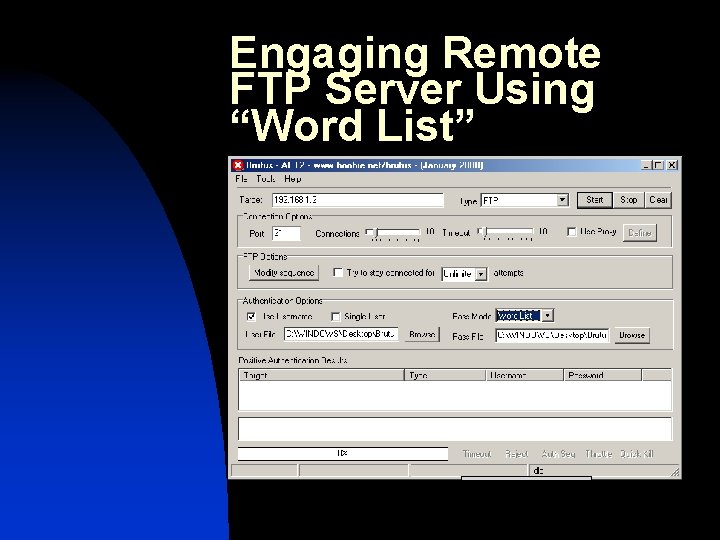Maximize the Brutus window
The width and height of the screenshot is (720, 540).
658,165
